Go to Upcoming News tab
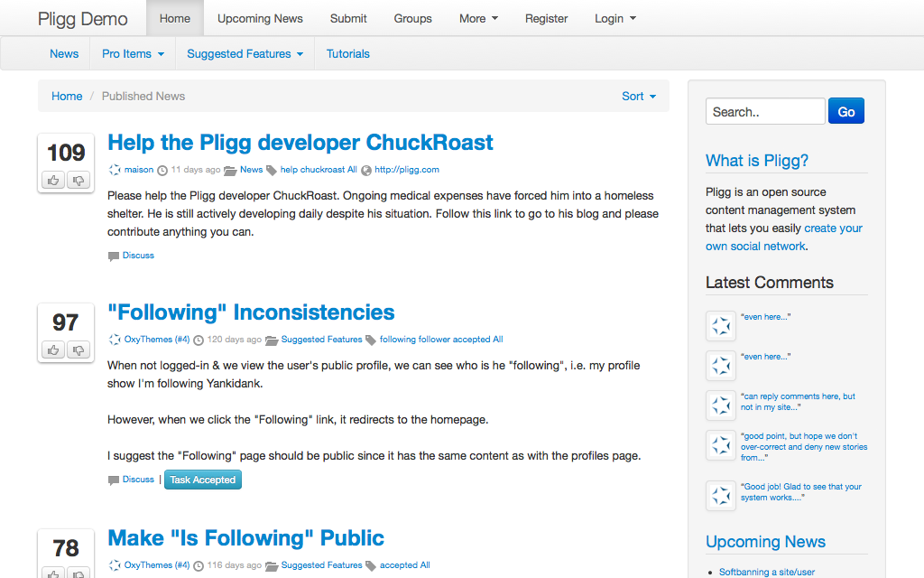 coord(260,18)
